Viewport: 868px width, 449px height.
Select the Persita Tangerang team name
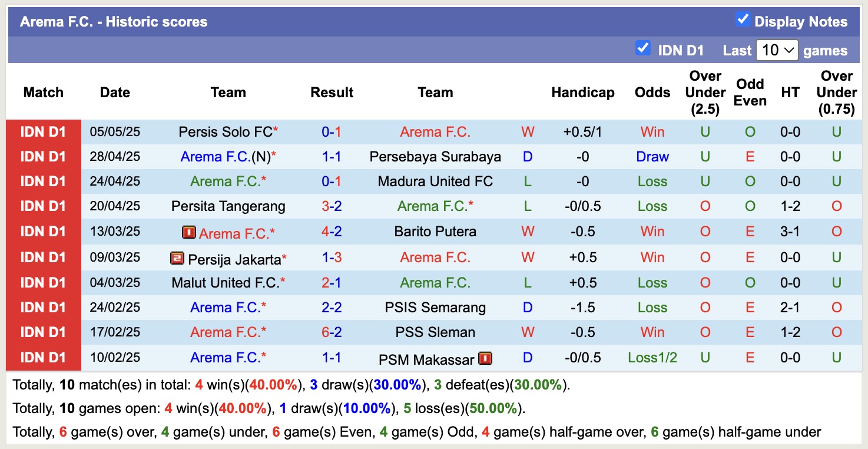click(228, 206)
